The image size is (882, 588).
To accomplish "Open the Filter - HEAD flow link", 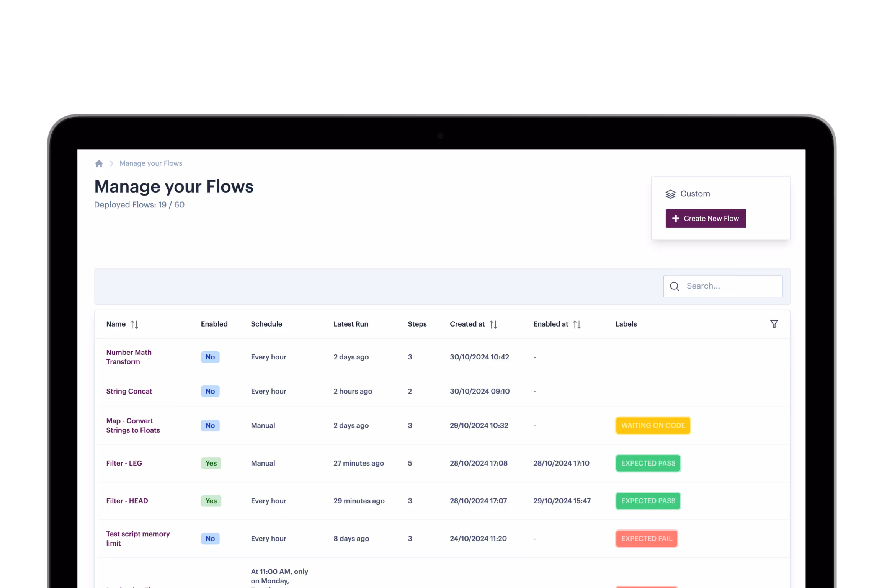I will [x=127, y=501].
